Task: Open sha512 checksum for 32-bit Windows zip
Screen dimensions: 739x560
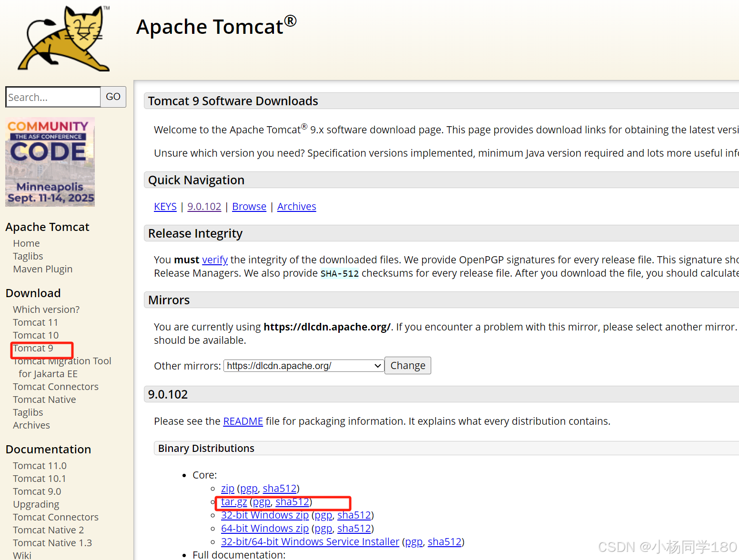Action: tap(354, 515)
